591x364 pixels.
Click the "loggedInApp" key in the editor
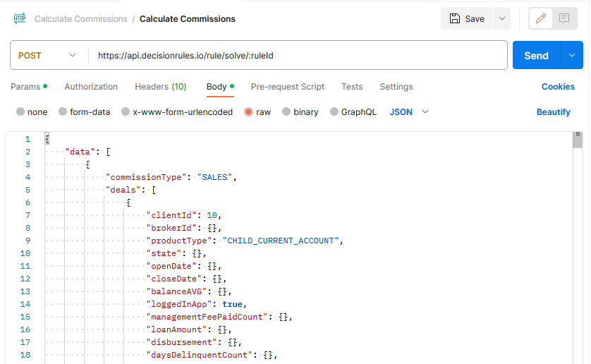point(179,304)
